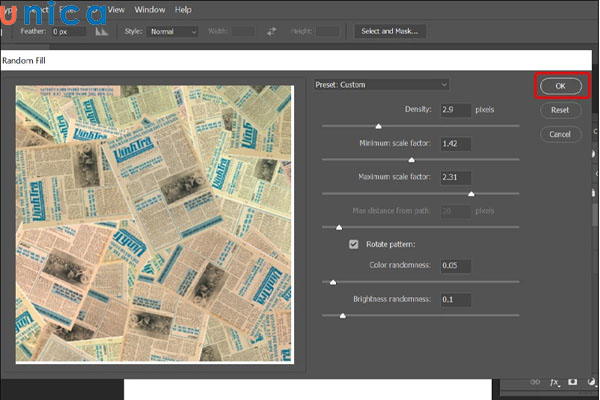Click the anti-alias icon beside Feather
Viewport: 600px width, 400px height.
(x=101, y=32)
